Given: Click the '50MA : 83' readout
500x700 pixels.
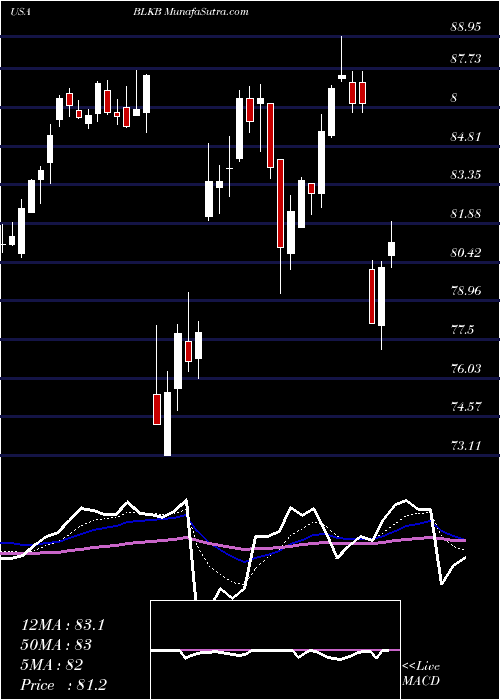Looking at the screenshot, I should pos(56,645).
